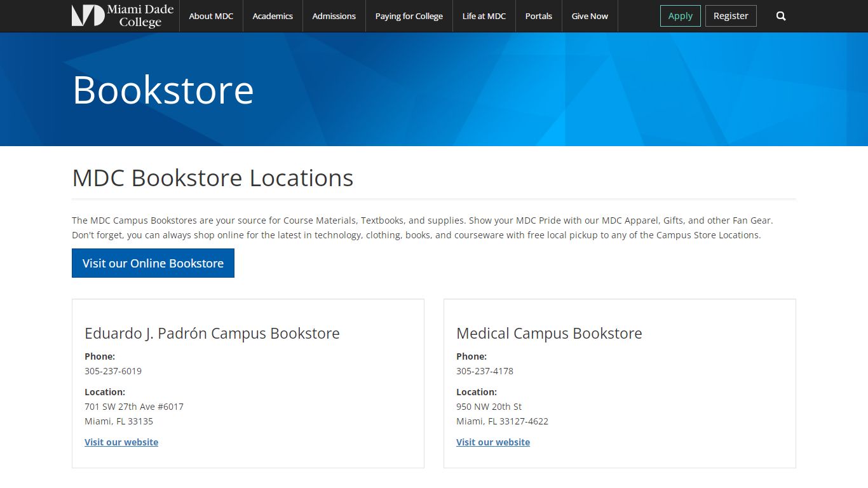Click address 950 NW 20th St
This screenshot has width=868, height=488.
click(x=489, y=407)
